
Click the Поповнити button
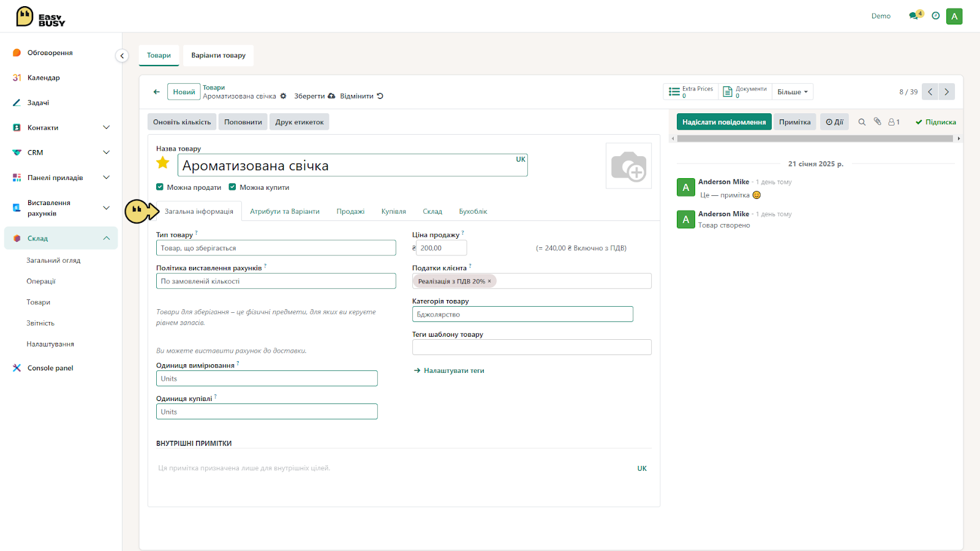tap(243, 122)
